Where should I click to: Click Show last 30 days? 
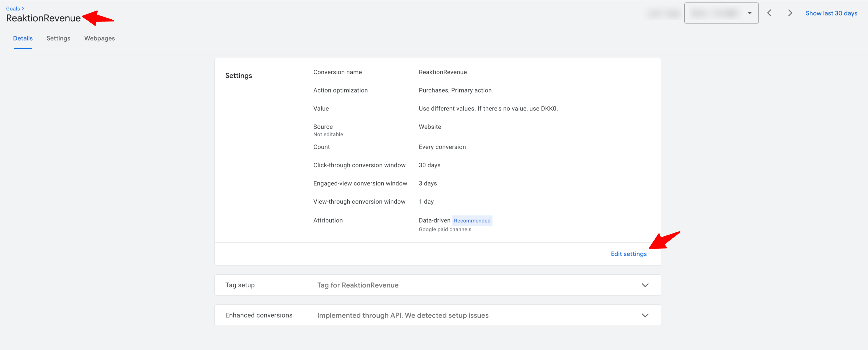pyautogui.click(x=831, y=13)
